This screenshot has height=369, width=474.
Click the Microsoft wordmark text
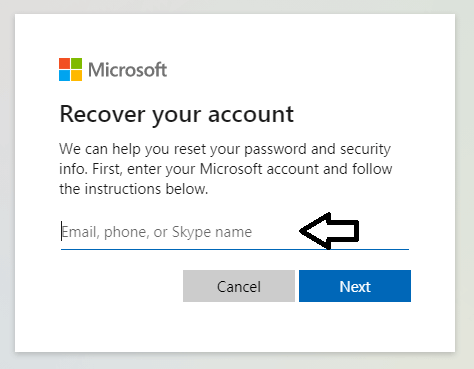point(127,70)
